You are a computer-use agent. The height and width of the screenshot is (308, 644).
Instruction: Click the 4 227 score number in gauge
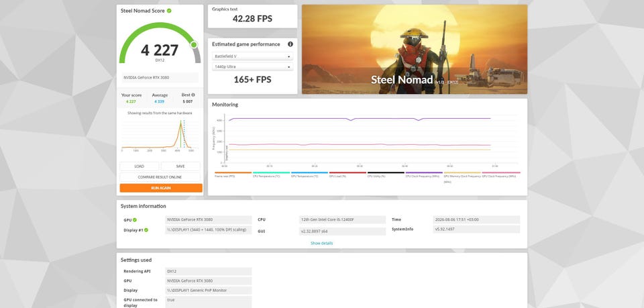[160, 50]
